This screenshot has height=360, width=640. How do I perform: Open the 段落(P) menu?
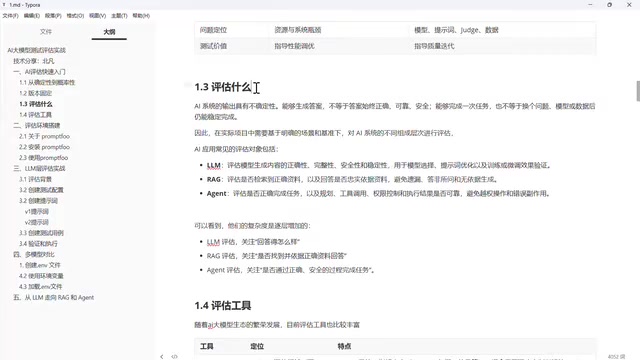(53, 16)
